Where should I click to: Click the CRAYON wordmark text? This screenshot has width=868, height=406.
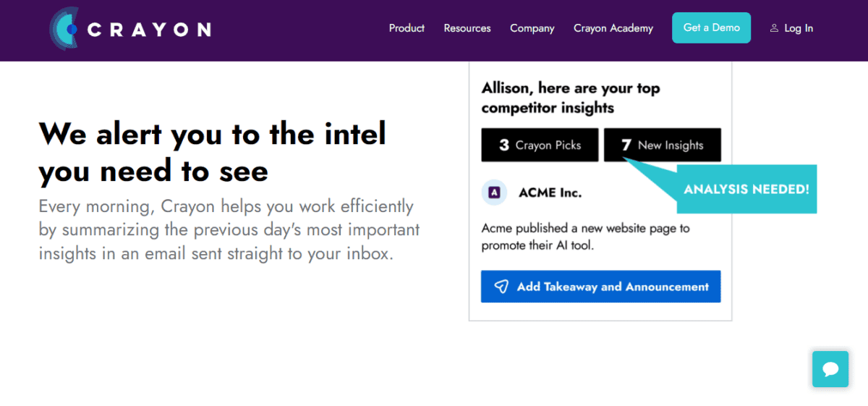click(149, 30)
